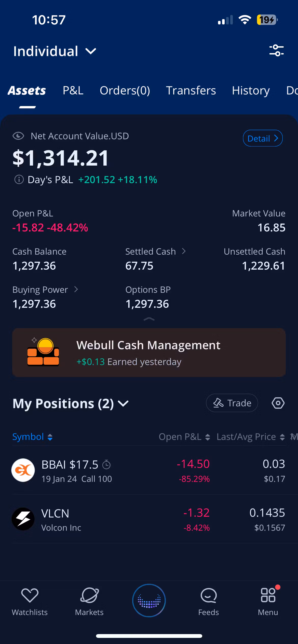Open the Webull Cash Management banner
The width and height of the screenshot is (298, 644).
click(149, 353)
